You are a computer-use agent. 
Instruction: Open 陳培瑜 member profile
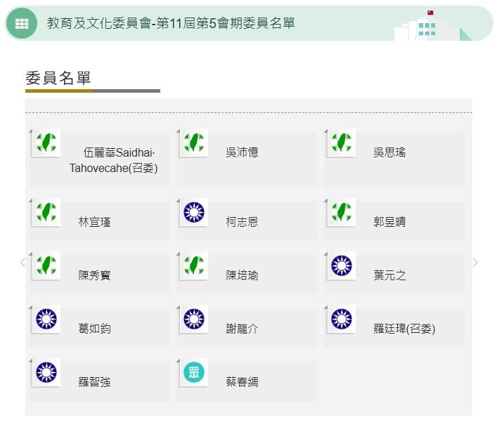(242, 275)
